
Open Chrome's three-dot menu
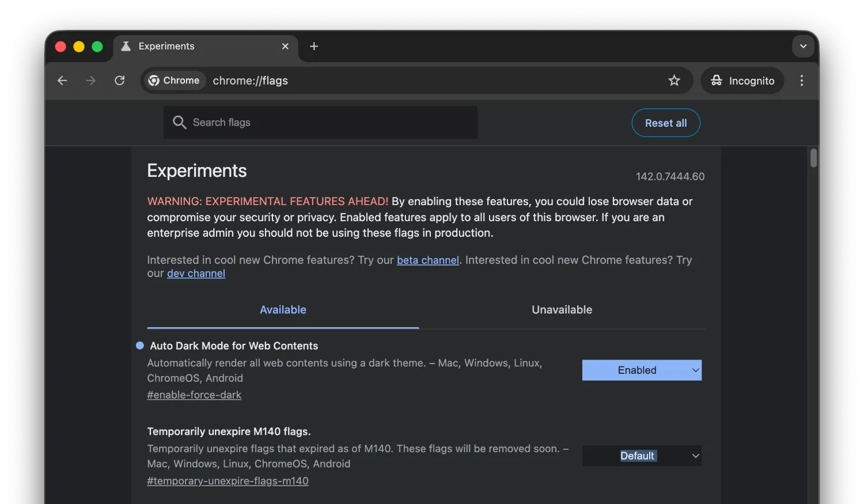(802, 81)
